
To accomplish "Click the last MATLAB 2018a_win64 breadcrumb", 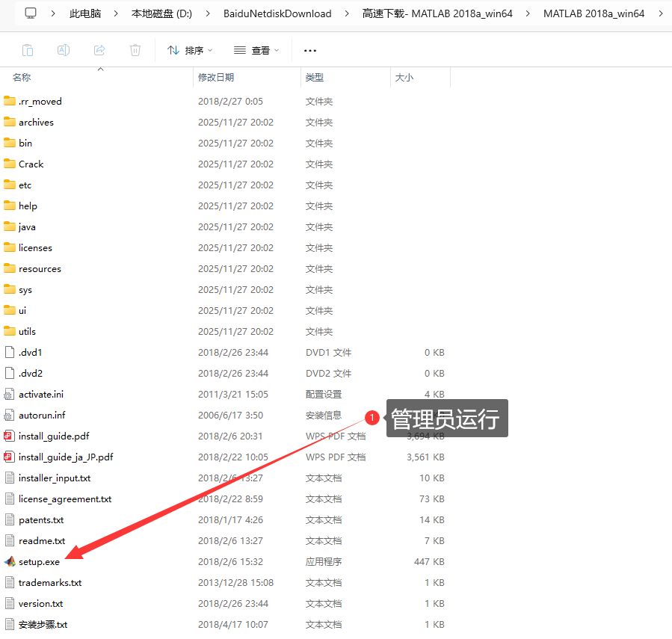I will (594, 13).
